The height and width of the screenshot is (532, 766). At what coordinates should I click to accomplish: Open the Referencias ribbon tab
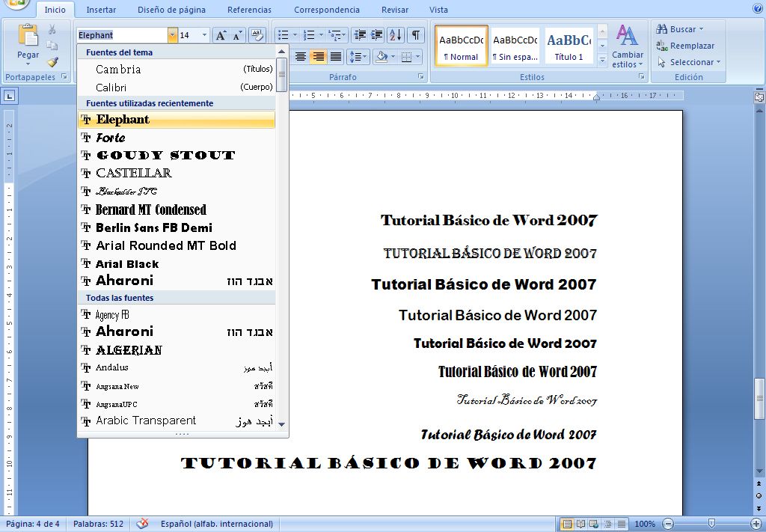[x=249, y=10]
